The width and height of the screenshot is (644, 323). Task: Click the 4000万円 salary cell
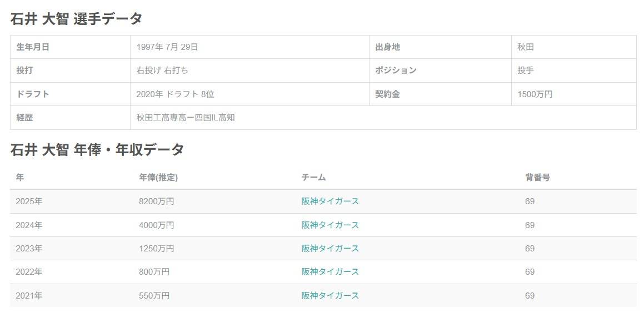[x=156, y=225]
